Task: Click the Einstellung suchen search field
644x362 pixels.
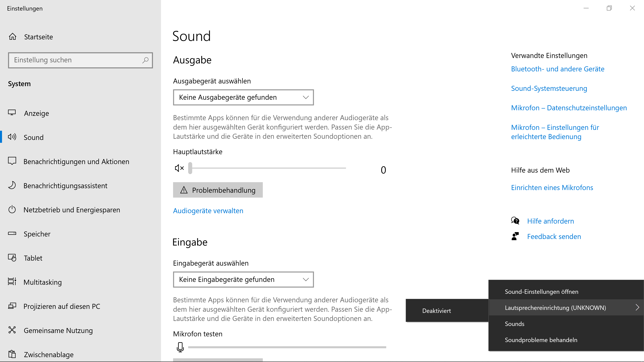Action: point(75,60)
